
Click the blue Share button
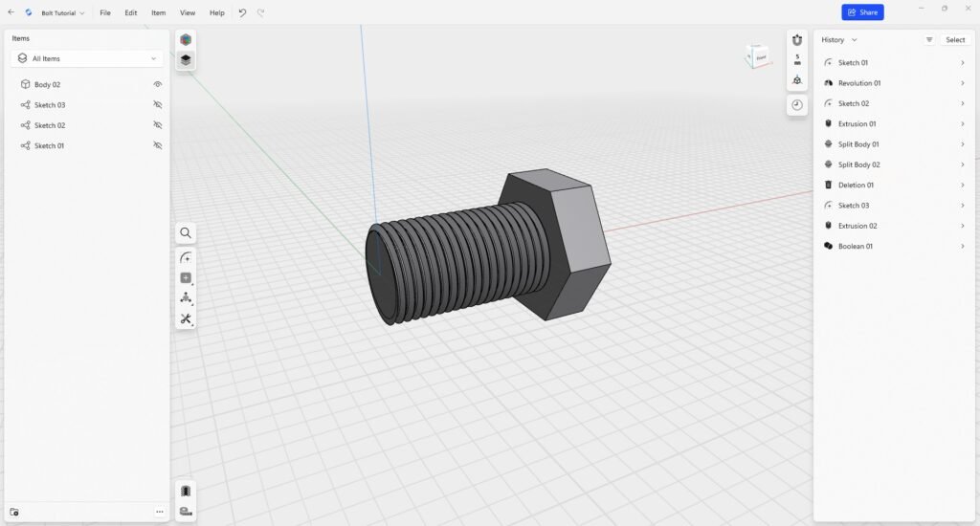(x=862, y=12)
